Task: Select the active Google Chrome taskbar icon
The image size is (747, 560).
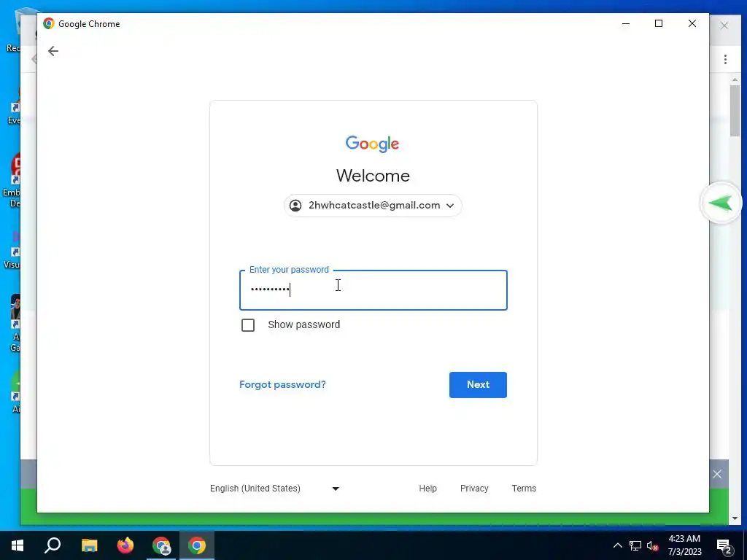Action: [197, 545]
